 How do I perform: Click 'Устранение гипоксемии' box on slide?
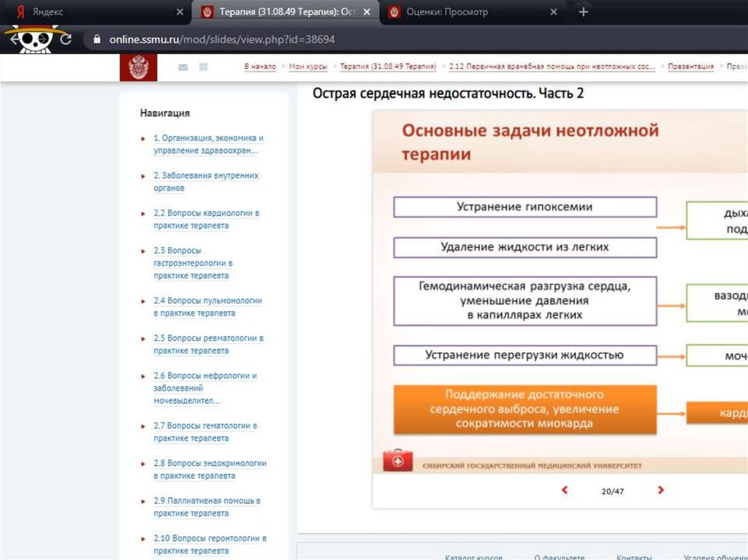click(x=524, y=207)
